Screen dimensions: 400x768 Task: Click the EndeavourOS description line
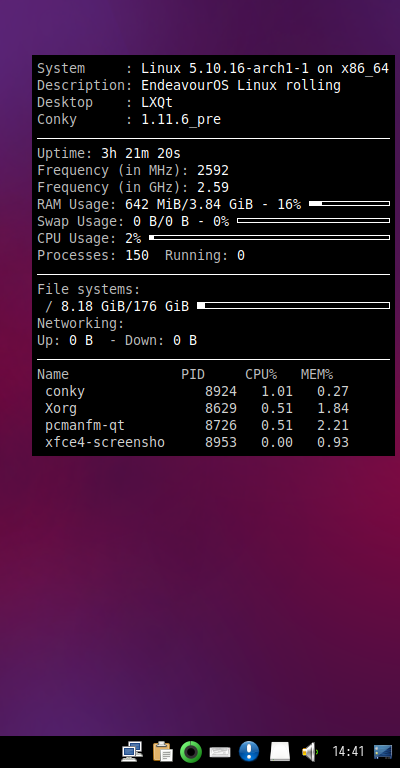point(189,86)
